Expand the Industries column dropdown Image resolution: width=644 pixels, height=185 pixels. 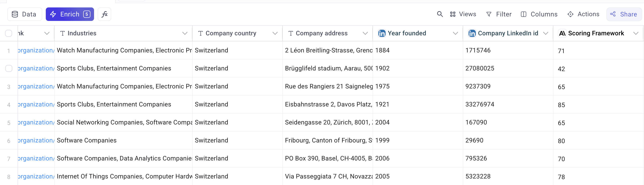(x=184, y=33)
